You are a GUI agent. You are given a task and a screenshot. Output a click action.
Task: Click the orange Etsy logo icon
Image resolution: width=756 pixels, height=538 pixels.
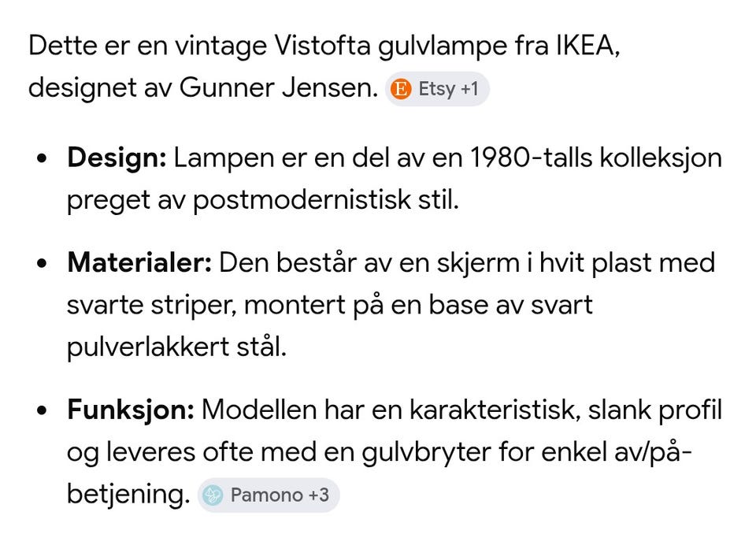(x=401, y=89)
